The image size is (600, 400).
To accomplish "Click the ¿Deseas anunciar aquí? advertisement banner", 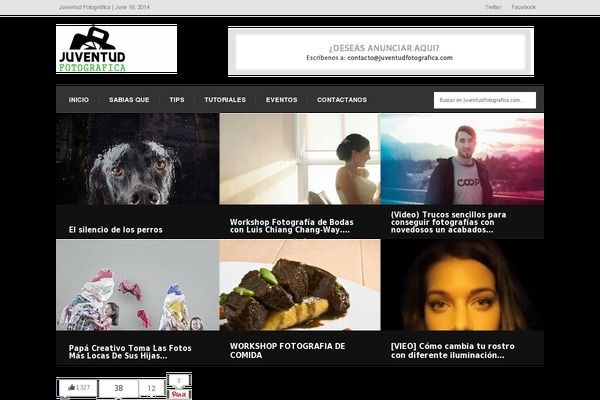I will pyautogui.click(x=381, y=51).
